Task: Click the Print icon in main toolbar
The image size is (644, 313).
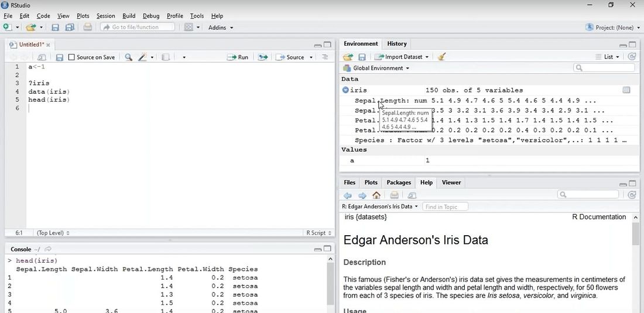Action: pyautogui.click(x=87, y=27)
